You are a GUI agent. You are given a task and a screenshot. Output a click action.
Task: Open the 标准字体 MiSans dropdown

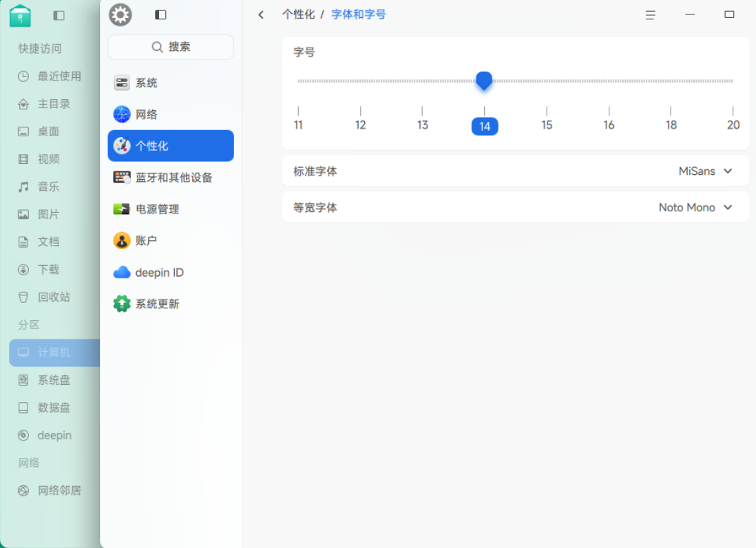click(x=705, y=171)
